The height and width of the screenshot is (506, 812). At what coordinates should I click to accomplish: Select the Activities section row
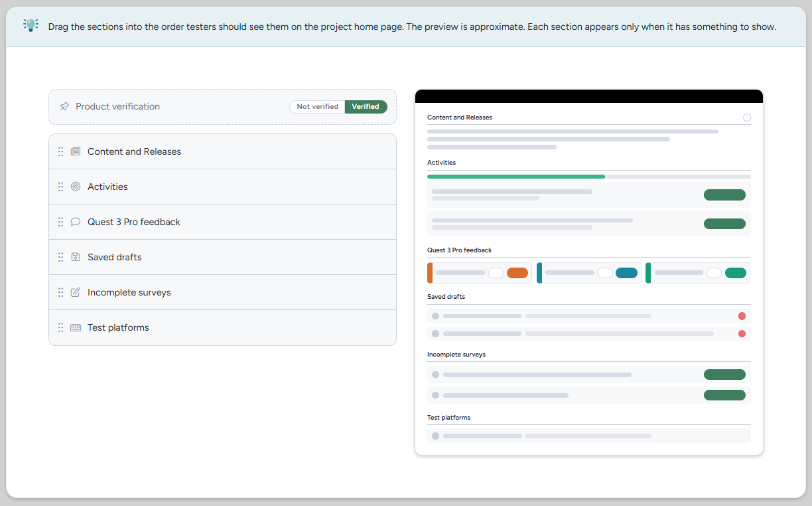[222, 187]
